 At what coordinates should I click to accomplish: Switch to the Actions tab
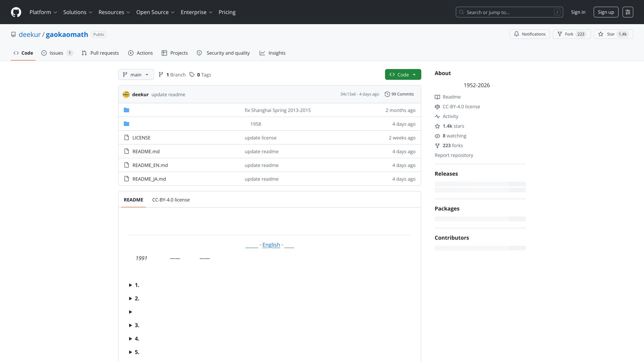coord(140,53)
